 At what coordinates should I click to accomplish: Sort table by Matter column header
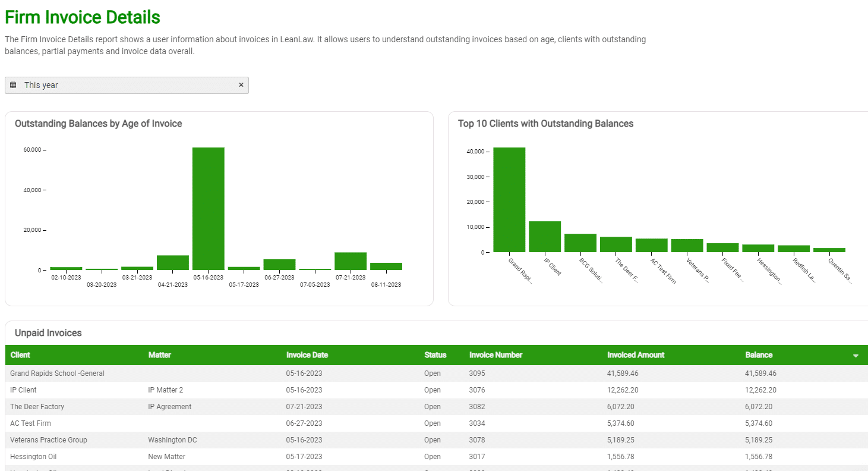click(159, 355)
